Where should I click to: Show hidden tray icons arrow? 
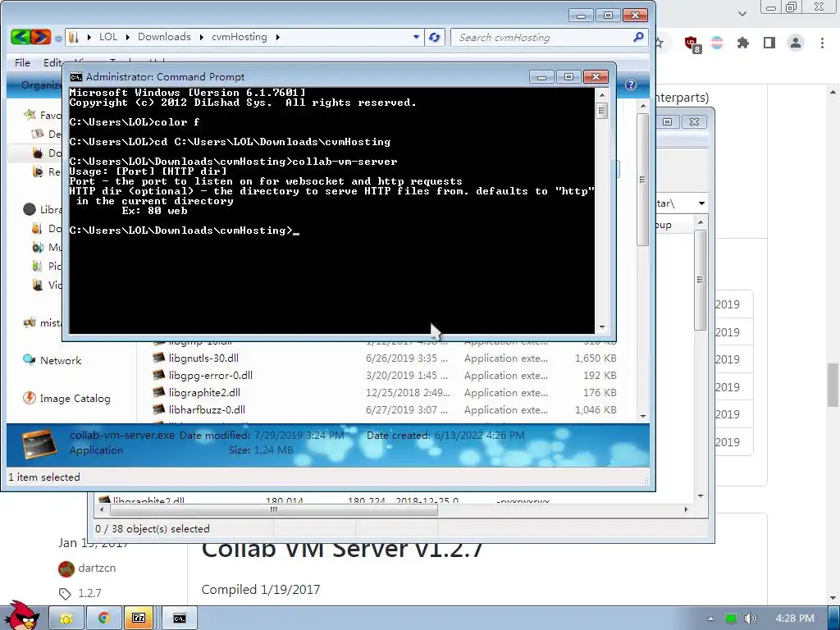point(710,619)
